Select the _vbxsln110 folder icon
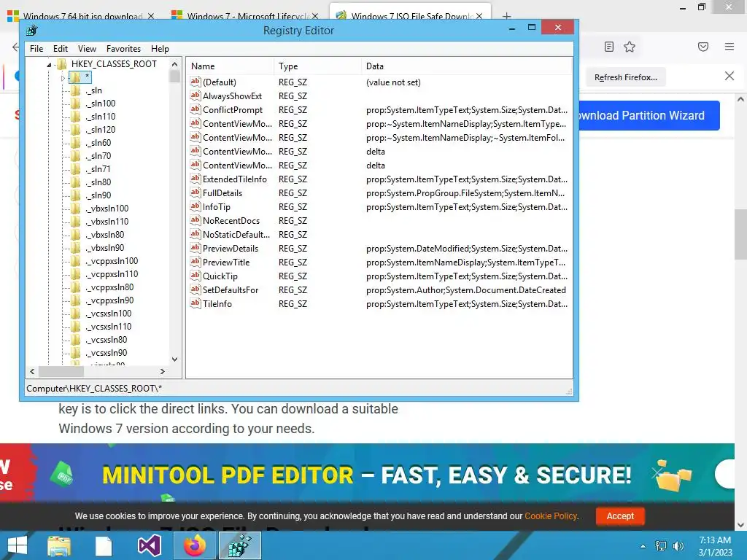Image resolution: width=747 pixels, height=560 pixels. coord(75,222)
